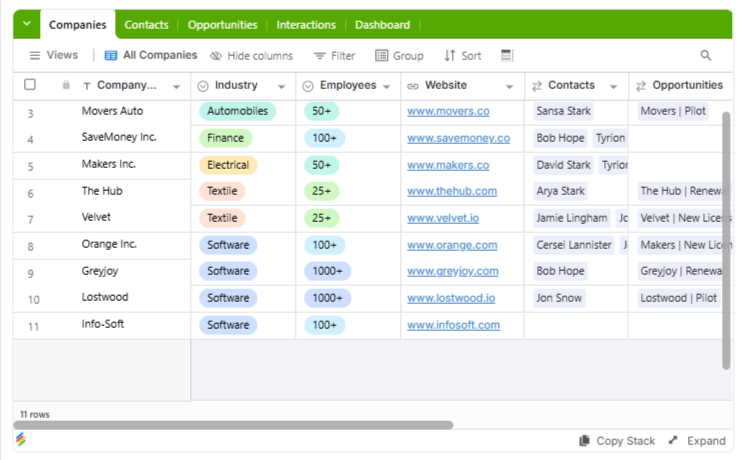Open the Company column dropdown arrow
This screenshot has height=460, width=749.
[x=176, y=87]
